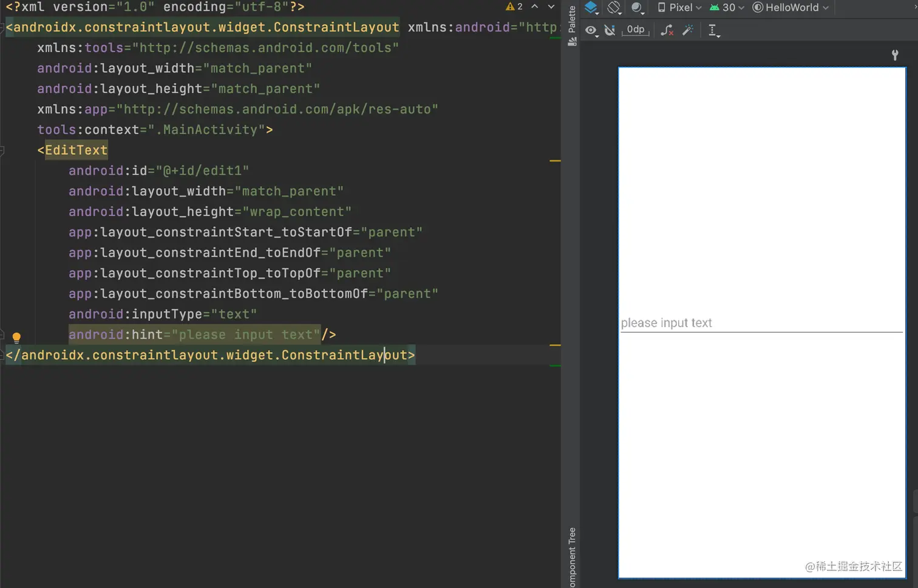Click the xmlns:tools attribute line
Image resolution: width=918 pixels, height=588 pixels.
tap(218, 47)
